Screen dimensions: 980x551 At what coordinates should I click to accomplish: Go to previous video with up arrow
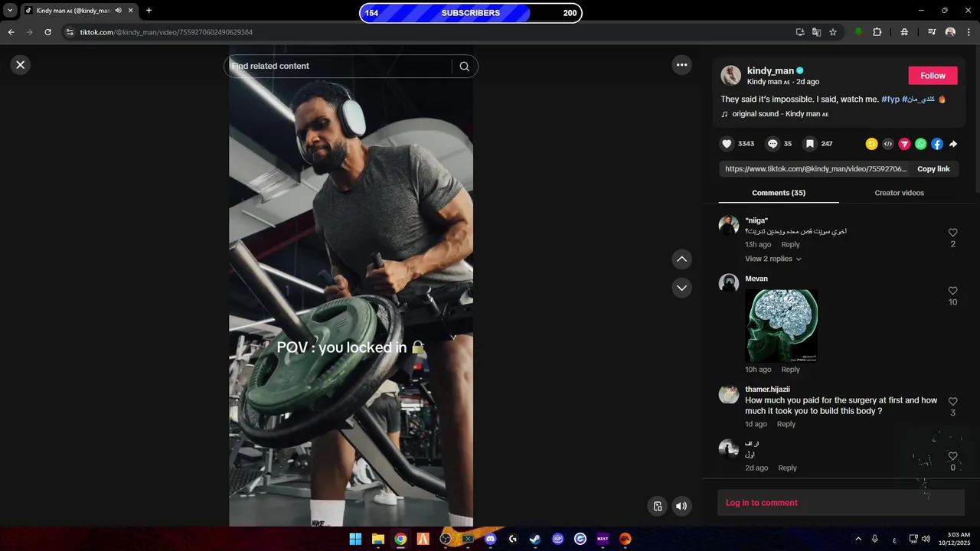(x=682, y=259)
